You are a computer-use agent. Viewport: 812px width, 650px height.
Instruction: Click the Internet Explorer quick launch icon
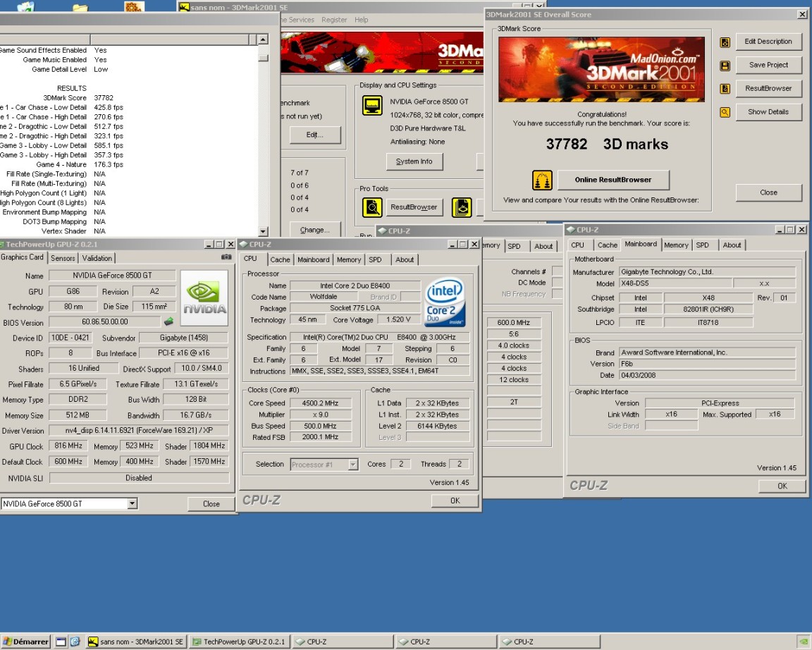75,642
